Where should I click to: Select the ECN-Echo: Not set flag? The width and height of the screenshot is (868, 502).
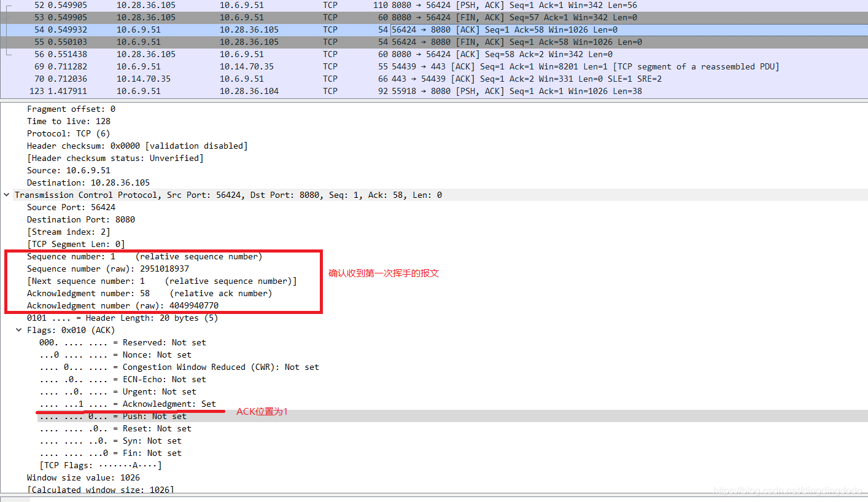(x=123, y=379)
